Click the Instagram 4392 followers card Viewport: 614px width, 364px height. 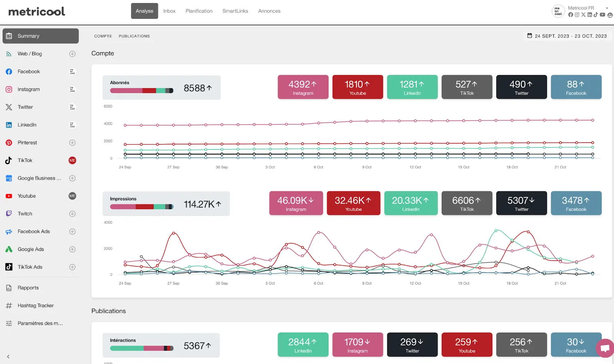click(x=303, y=87)
